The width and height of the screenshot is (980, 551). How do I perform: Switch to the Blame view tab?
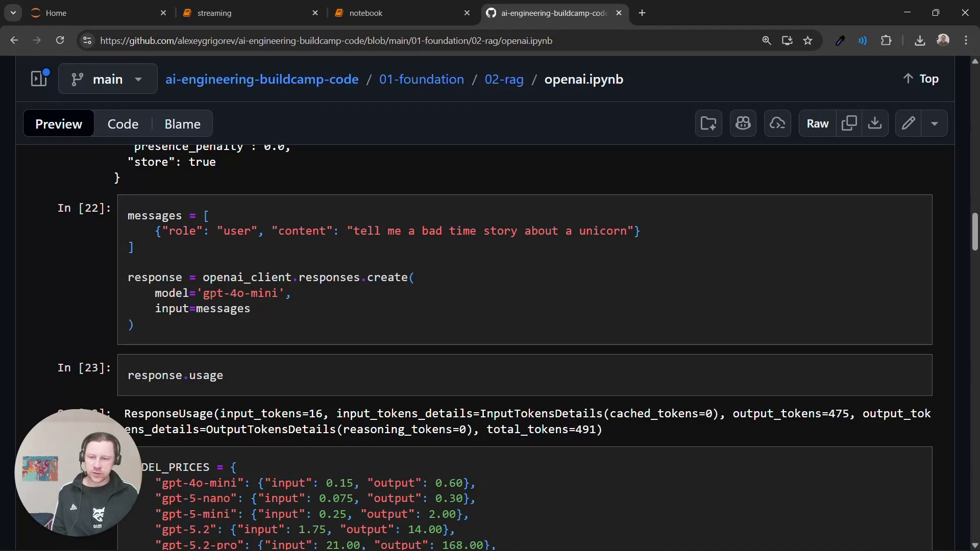tap(182, 123)
